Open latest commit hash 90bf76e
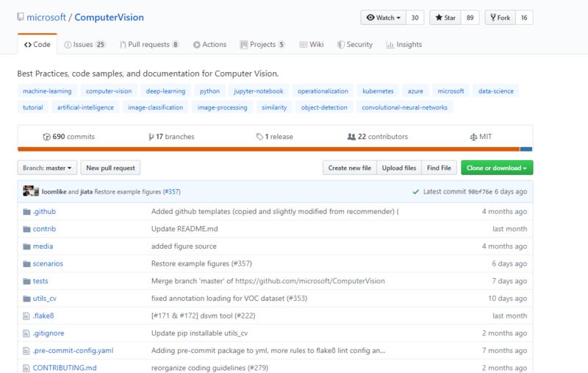The height and width of the screenshot is (373, 588). pos(480,192)
